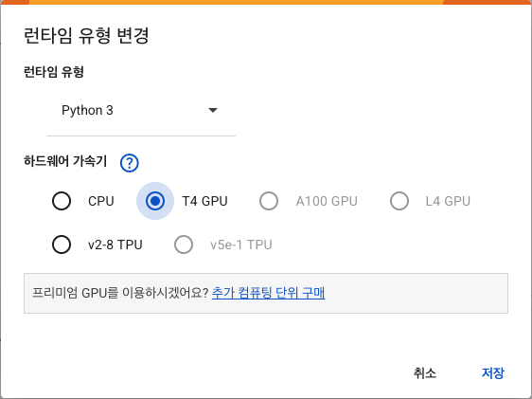532x399 pixels.
Task: Click the 취소 button
Action: (425, 373)
